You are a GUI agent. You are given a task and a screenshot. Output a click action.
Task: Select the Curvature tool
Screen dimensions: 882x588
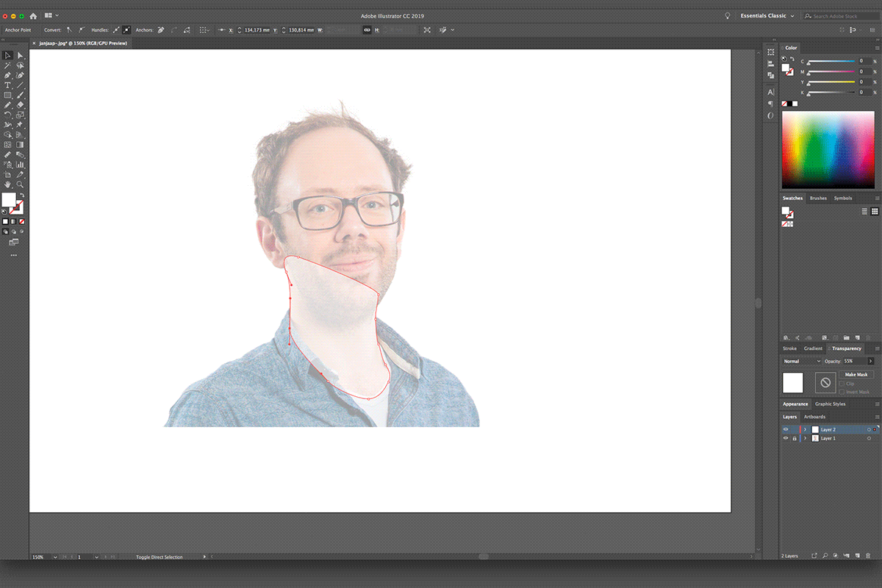[x=20, y=75]
